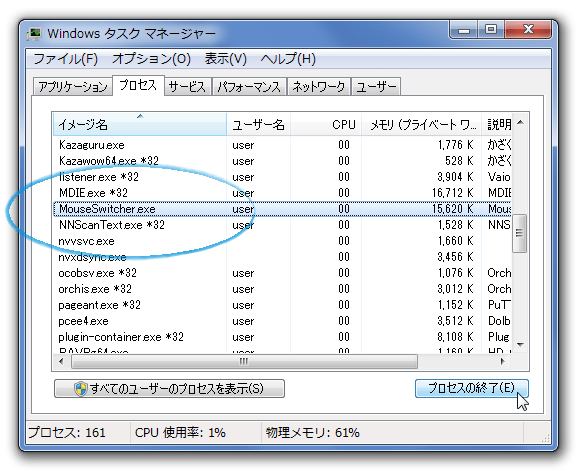
Task: Sort by メモリ (プライベート ワ... column header
Action: click(x=421, y=124)
